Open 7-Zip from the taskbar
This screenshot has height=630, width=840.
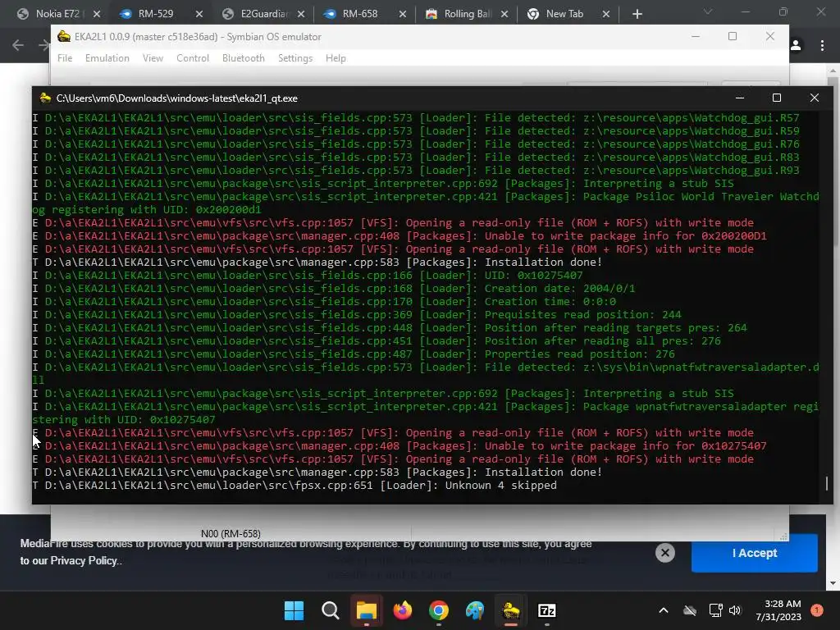tap(547, 610)
